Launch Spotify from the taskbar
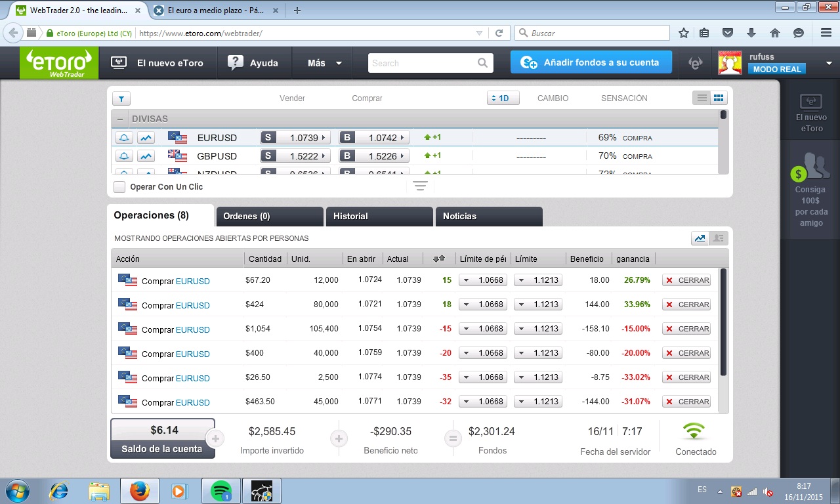Image resolution: width=840 pixels, height=504 pixels. (221, 491)
